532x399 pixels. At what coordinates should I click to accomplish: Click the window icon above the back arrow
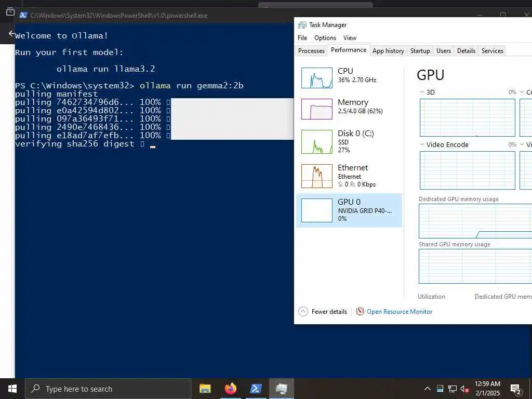pyautogui.click(x=10, y=11)
